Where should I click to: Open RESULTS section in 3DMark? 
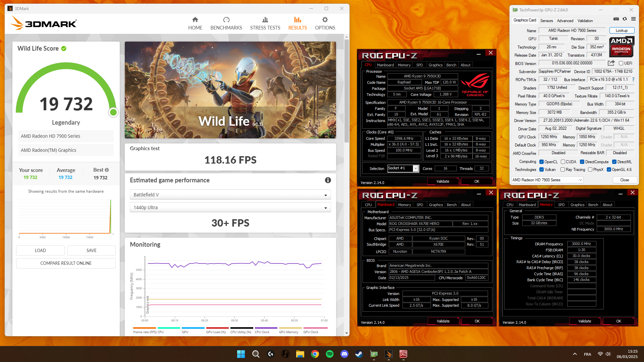click(298, 23)
